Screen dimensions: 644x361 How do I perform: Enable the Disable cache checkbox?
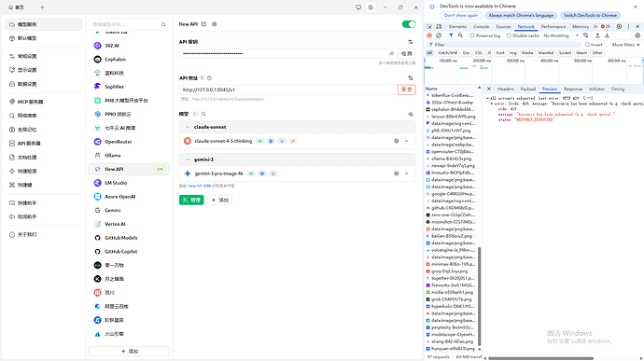click(509, 35)
